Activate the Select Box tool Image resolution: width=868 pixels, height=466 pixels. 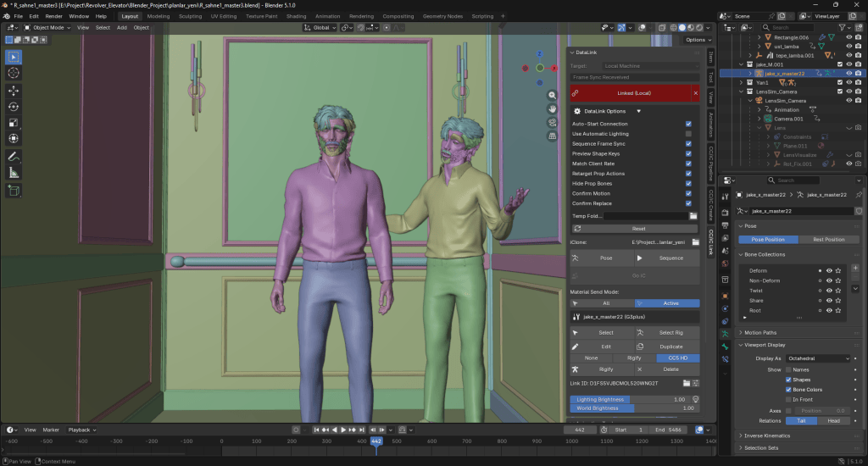[14, 57]
